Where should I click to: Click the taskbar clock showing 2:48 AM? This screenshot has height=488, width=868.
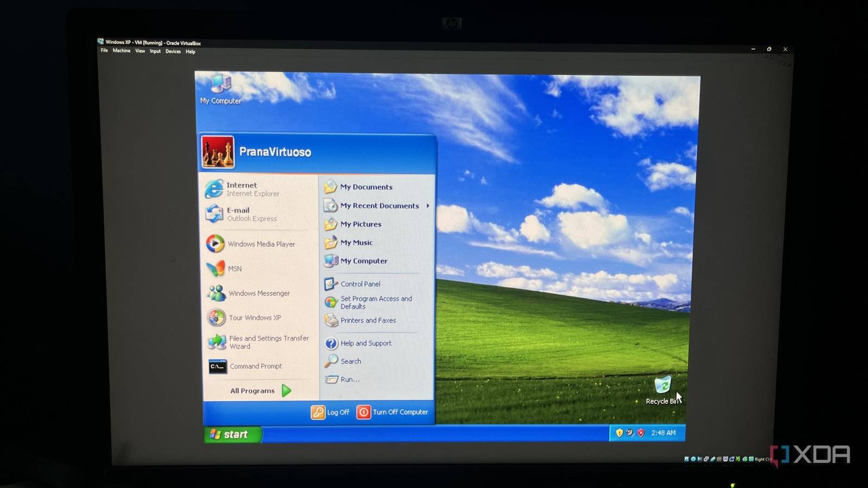(x=664, y=433)
